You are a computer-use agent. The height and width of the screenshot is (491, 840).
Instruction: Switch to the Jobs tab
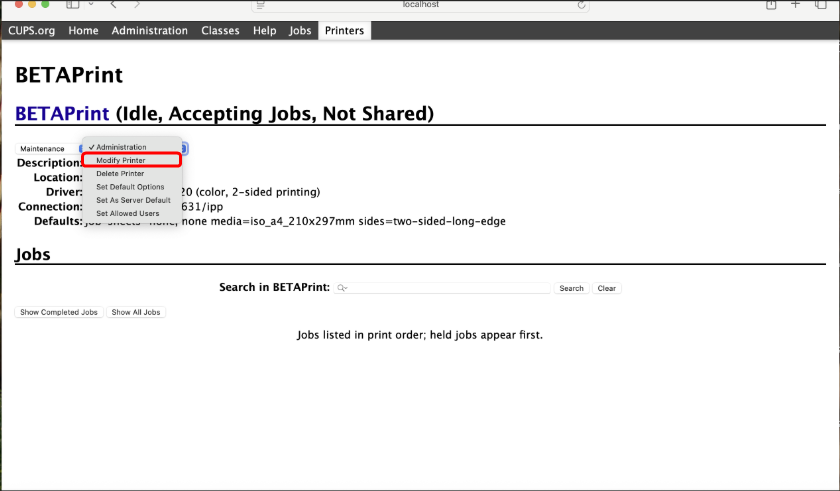click(x=300, y=31)
